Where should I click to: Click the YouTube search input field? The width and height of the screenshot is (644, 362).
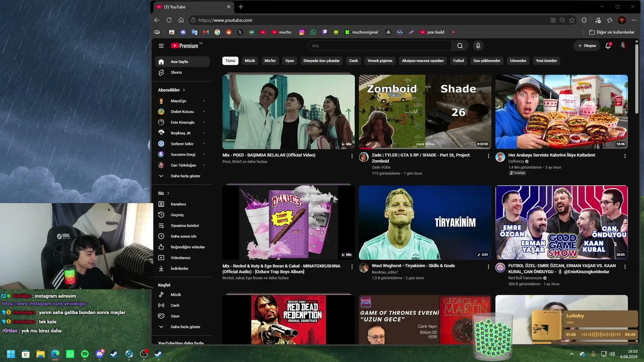pos(380,46)
